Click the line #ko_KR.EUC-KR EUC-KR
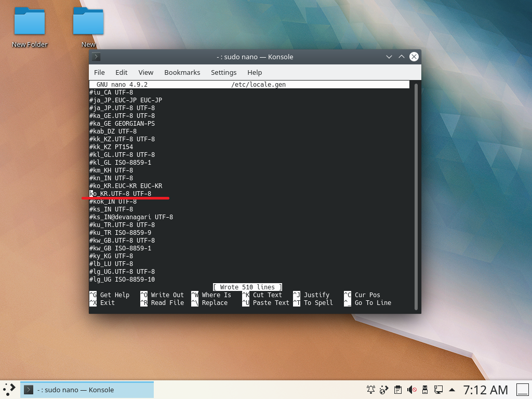 point(126,186)
